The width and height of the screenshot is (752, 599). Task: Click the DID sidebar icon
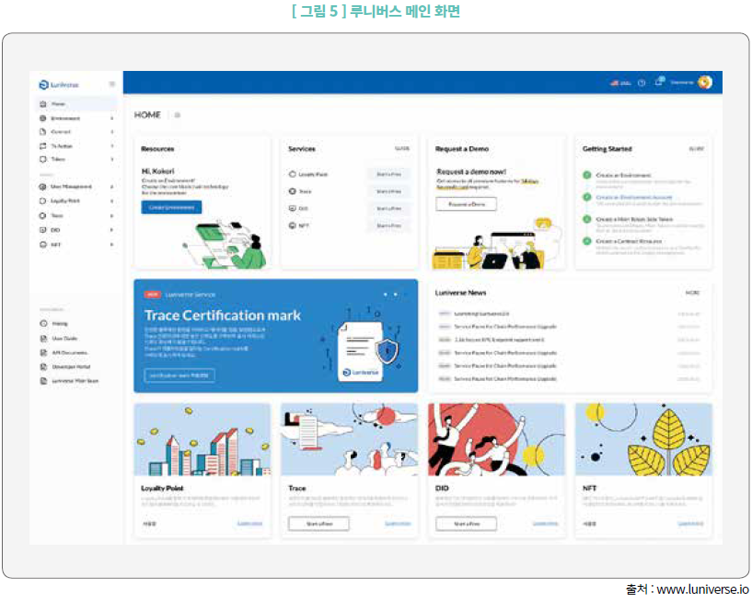point(43,230)
